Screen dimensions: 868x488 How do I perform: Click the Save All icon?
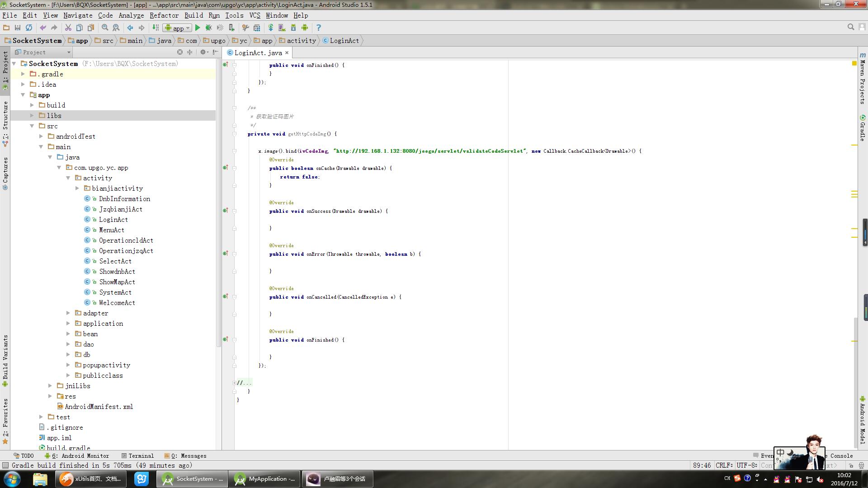pos(18,28)
